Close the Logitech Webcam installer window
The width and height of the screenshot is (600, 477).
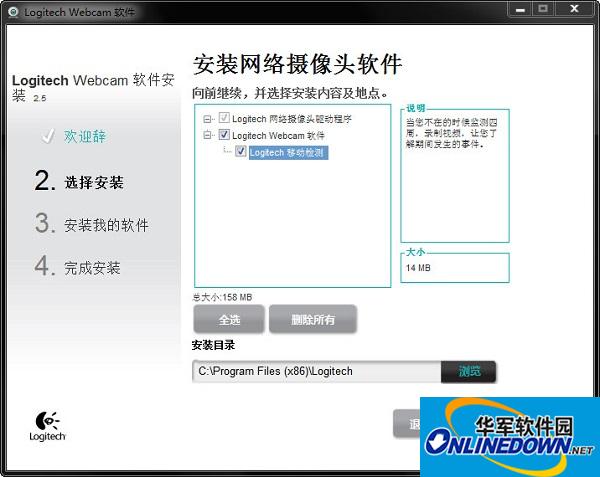tap(574, 9)
